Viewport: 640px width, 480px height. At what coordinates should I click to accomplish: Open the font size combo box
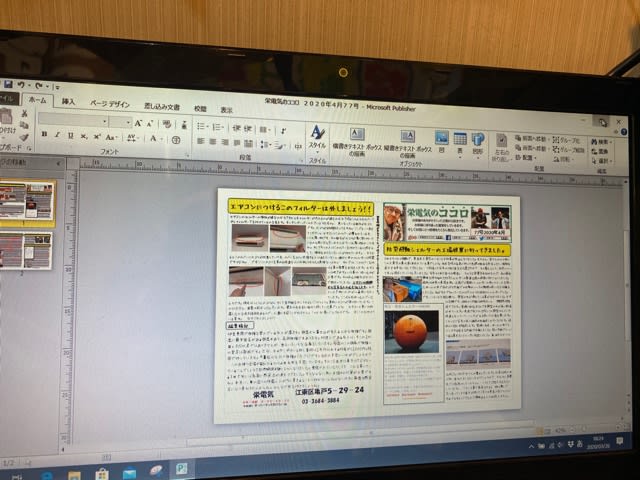tap(120, 122)
